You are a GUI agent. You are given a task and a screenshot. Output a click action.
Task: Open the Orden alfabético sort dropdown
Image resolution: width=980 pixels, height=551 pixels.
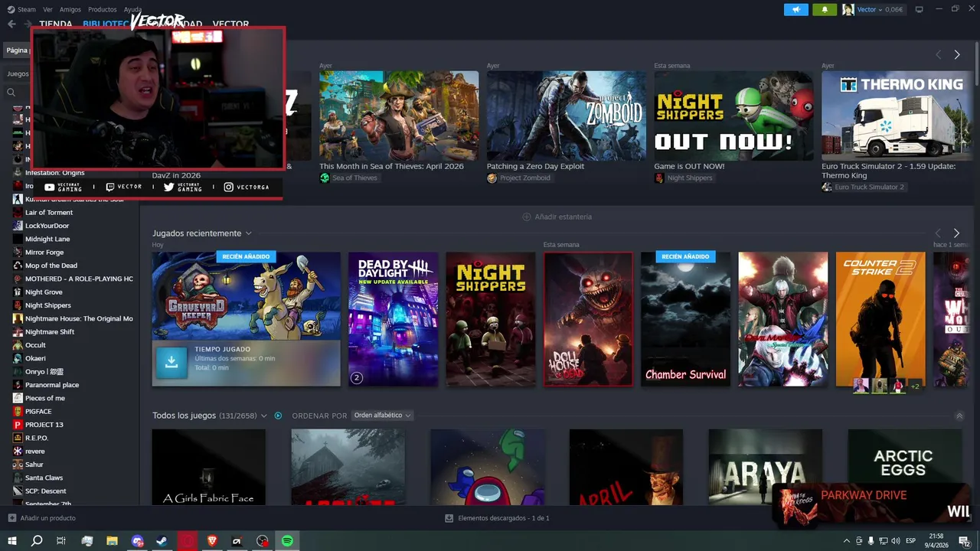382,416
